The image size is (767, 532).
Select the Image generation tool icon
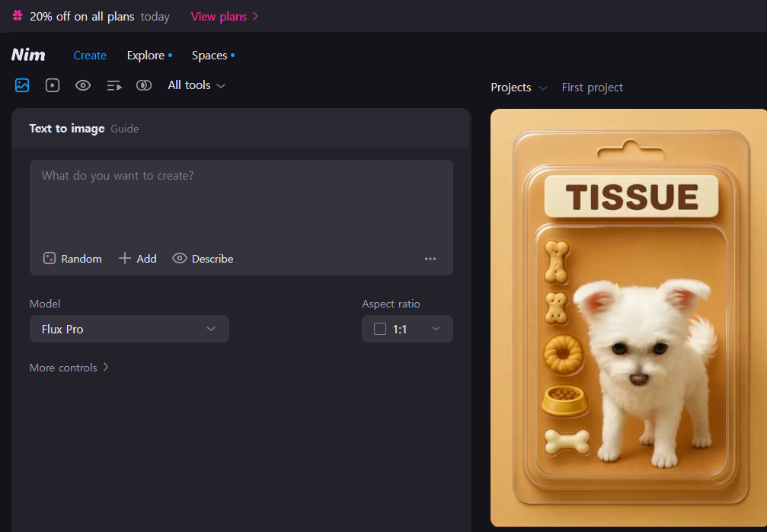22,85
